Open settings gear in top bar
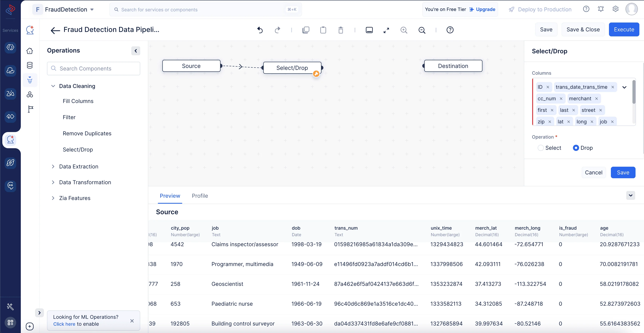 coord(615,9)
